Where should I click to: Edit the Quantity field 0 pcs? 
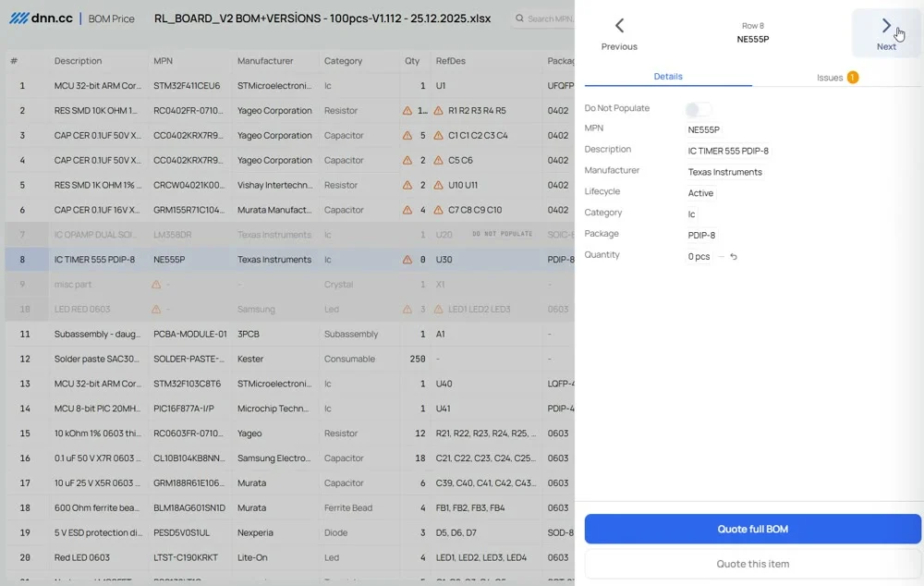pyautogui.click(x=699, y=256)
